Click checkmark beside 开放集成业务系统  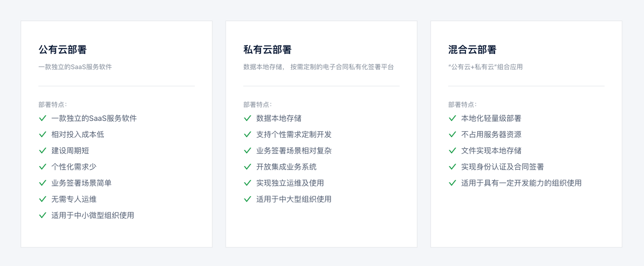(x=247, y=167)
